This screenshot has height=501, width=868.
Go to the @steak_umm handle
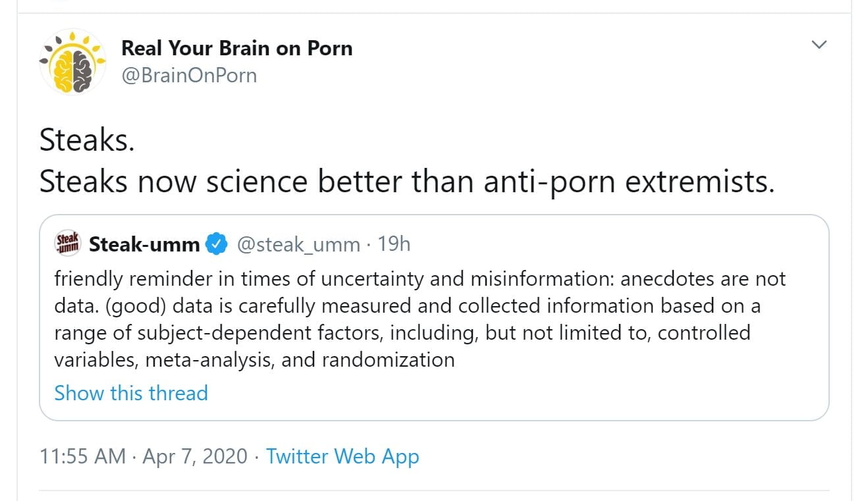pyautogui.click(x=298, y=245)
